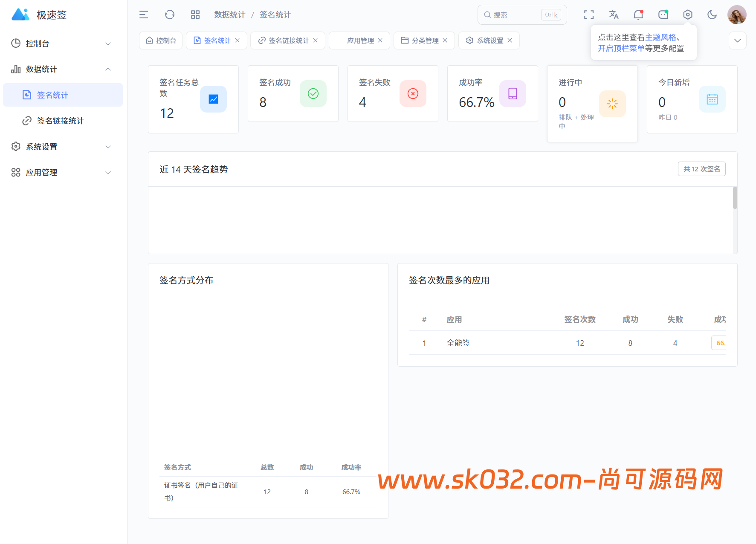Close the 签名链接统计 tab
The height and width of the screenshot is (544, 756).
point(316,41)
